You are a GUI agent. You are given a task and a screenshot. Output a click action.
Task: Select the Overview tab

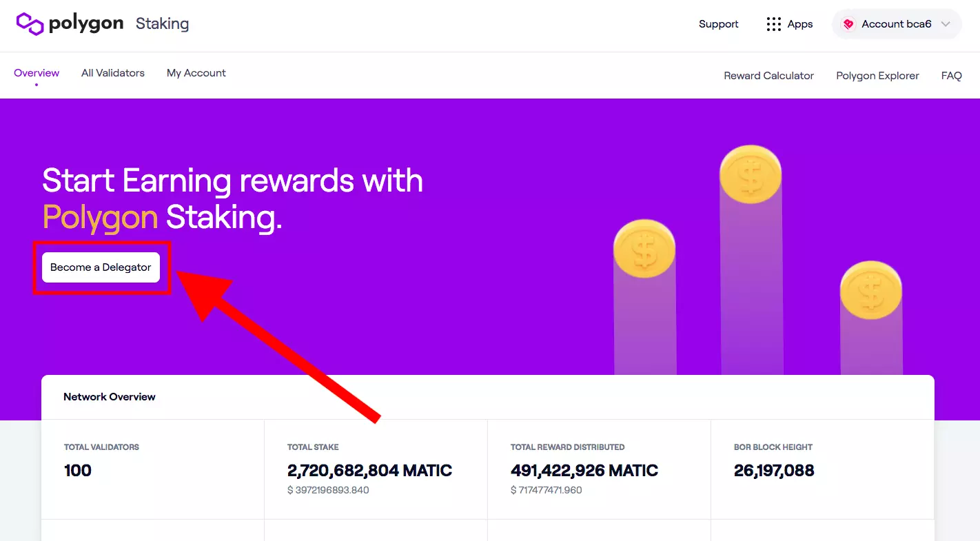36,73
